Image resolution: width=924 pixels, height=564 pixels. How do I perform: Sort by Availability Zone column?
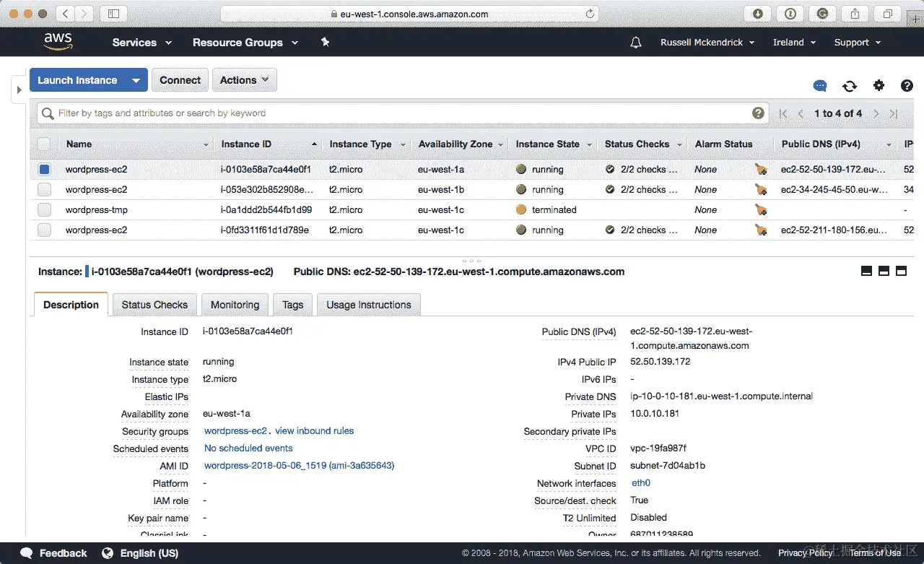click(460, 144)
